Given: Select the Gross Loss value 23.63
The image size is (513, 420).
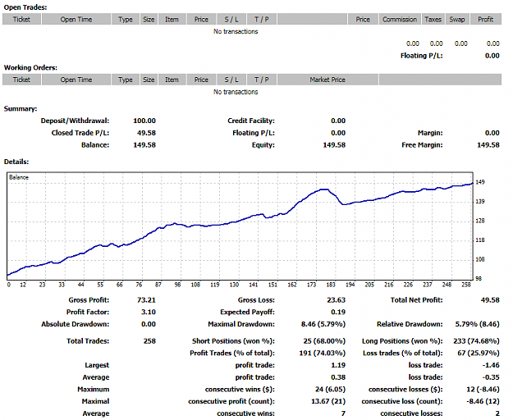Looking at the screenshot, I should click(x=336, y=299).
